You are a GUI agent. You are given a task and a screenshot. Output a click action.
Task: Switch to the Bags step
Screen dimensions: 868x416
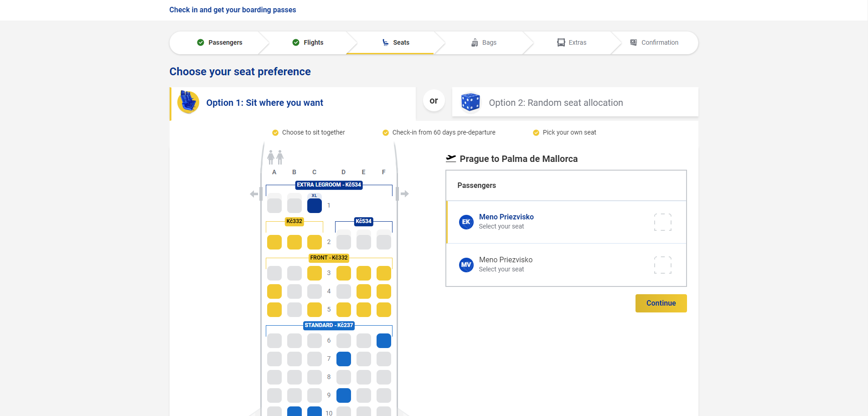click(x=484, y=42)
